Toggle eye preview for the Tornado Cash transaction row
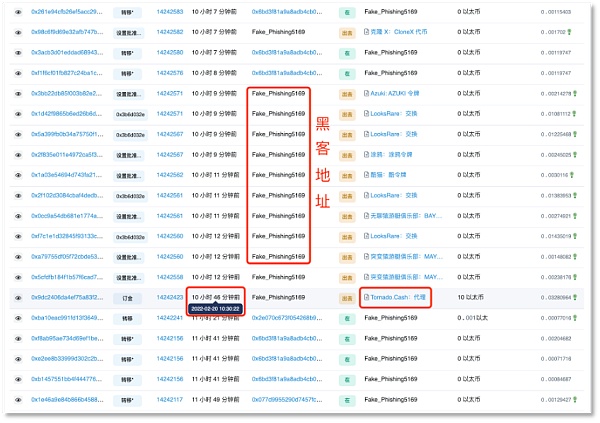Screen dimensions: 600x423 (x=18, y=297)
